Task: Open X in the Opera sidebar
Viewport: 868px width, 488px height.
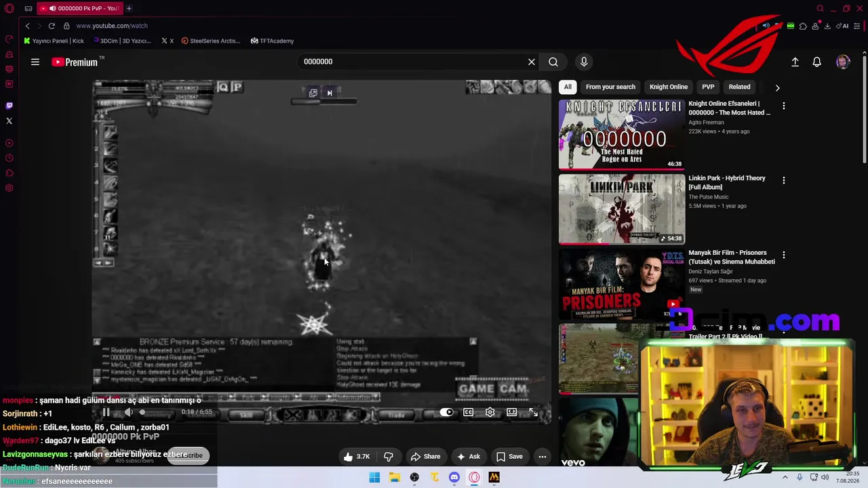Action: point(9,121)
